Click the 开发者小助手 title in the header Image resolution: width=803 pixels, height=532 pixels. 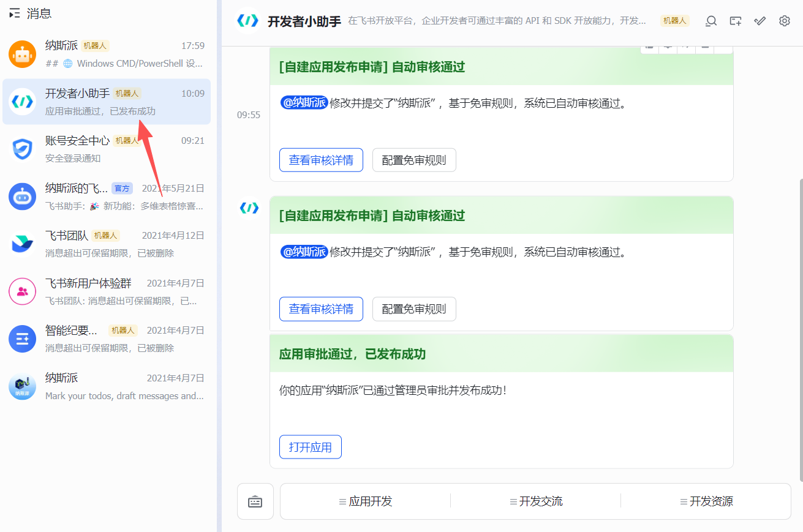click(304, 21)
